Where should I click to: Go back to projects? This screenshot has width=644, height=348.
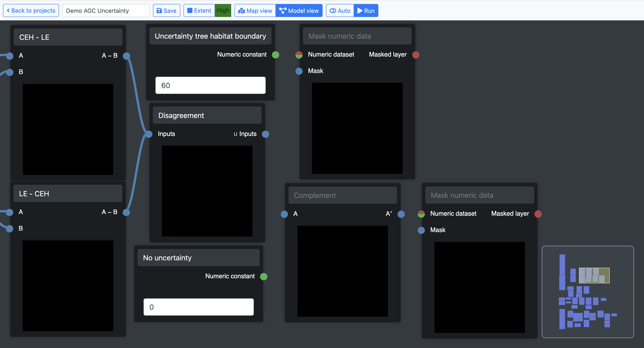pyautogui.click(x=31, y=11)
